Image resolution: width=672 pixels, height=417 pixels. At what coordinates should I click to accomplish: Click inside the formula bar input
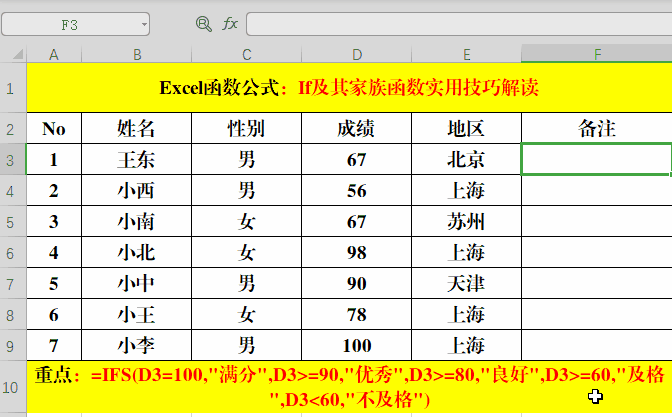[459, 24]
